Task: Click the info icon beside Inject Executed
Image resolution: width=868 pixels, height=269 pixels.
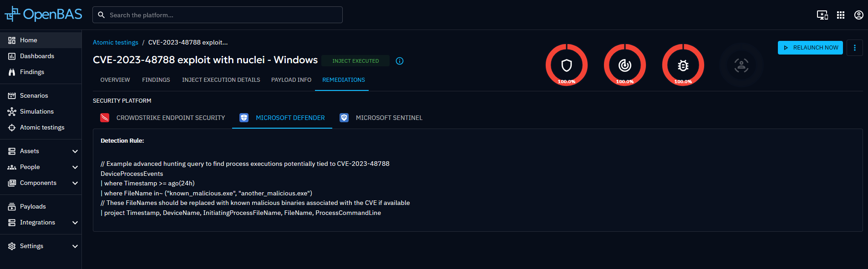Action: pyautogui.click(x=400, y=61)
